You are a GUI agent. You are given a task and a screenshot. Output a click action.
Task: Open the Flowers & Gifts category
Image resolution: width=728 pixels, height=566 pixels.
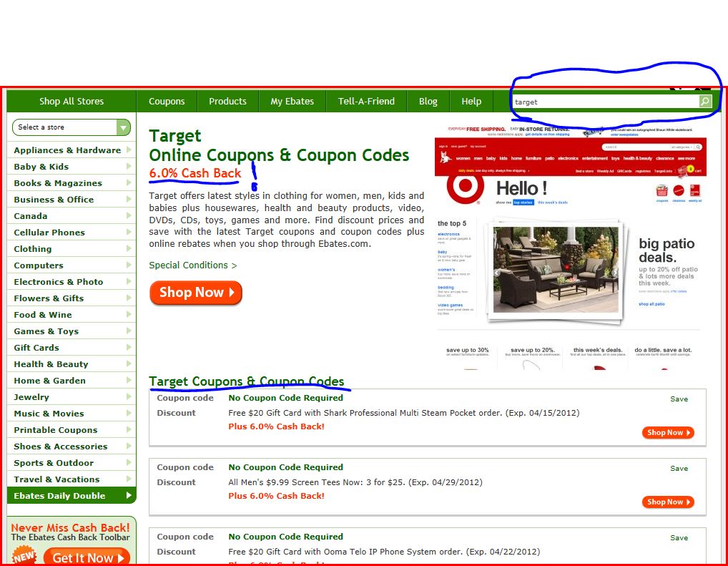pyautogui.click(x=72, y=298)
